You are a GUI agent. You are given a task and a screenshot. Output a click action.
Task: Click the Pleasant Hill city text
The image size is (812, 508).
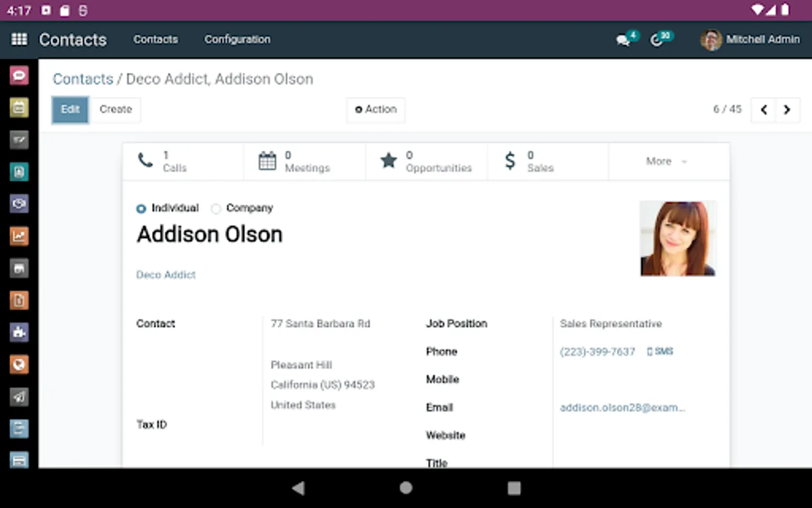tap(301, 365)
